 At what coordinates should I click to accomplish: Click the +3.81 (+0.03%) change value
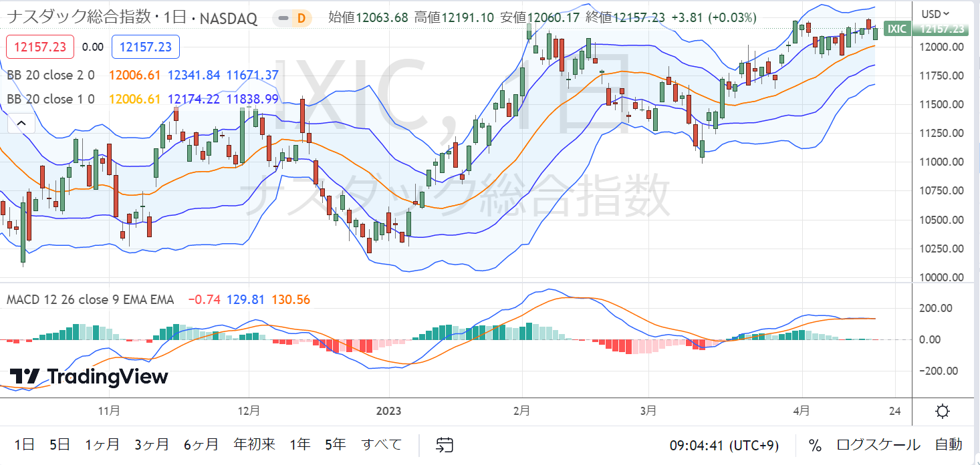point(714,17)
